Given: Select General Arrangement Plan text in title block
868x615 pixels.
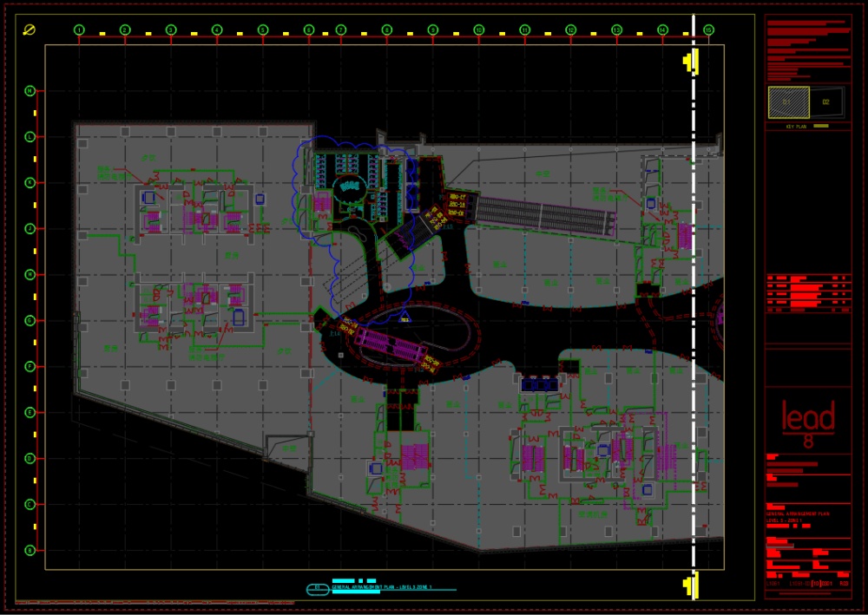Looking at the screenshot, I should (x=797, y=514).
